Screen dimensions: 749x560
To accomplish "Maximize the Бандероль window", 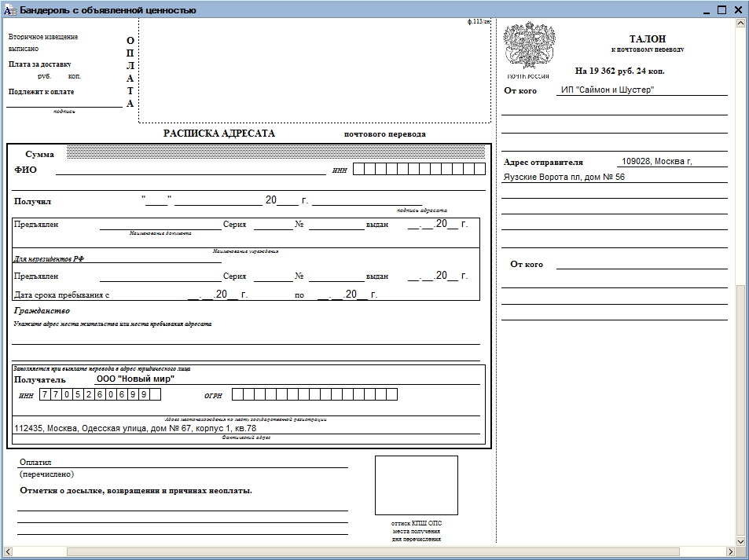I will (x=721, y=9).
